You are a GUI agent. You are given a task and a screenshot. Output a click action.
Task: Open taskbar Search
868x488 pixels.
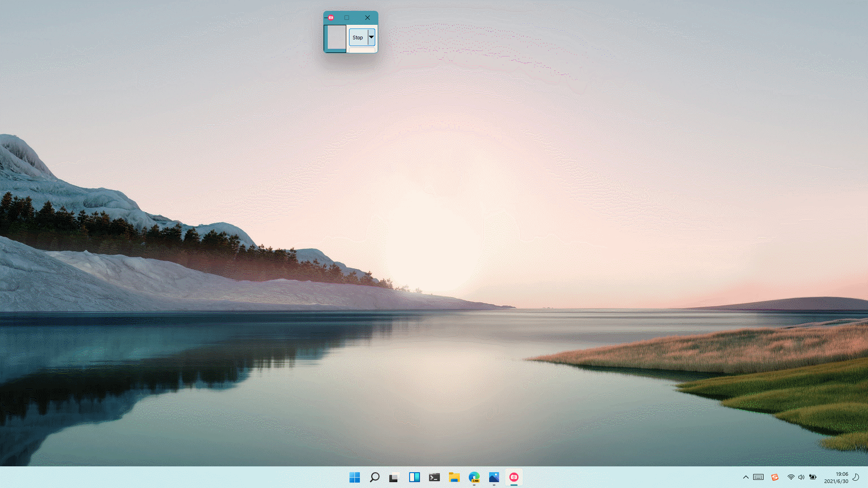click(x=374, y=477)
